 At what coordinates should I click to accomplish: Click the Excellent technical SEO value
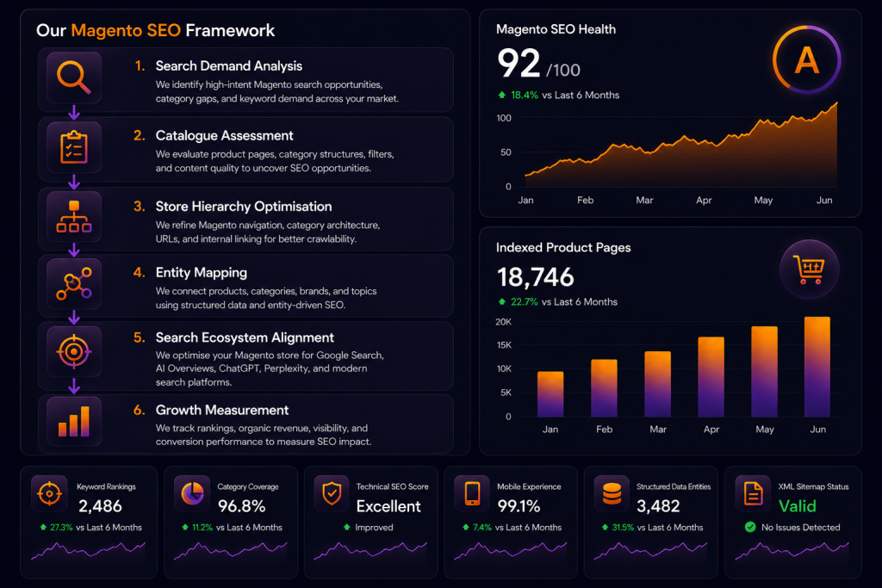[x=388, y=506]
